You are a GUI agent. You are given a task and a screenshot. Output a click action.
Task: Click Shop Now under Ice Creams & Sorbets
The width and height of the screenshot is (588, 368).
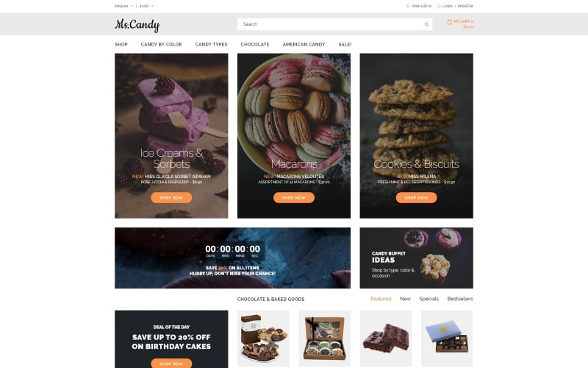click(x=171, y=197)
